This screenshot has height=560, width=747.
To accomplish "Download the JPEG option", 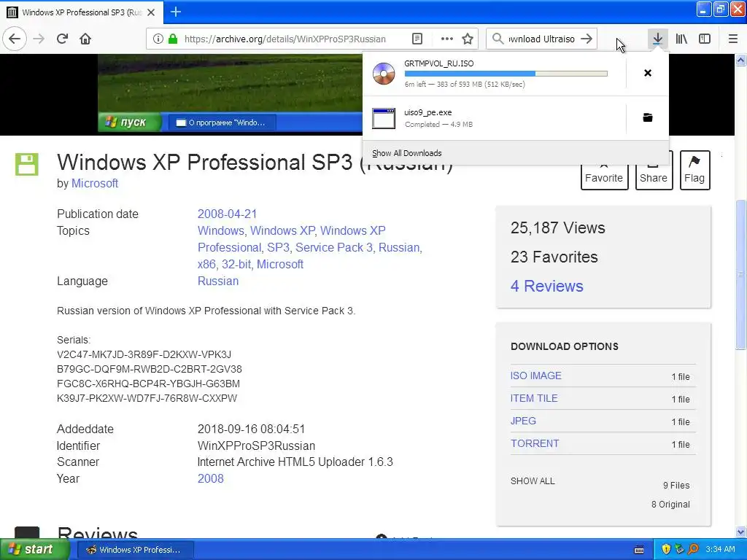I will [x=523, y=421].
